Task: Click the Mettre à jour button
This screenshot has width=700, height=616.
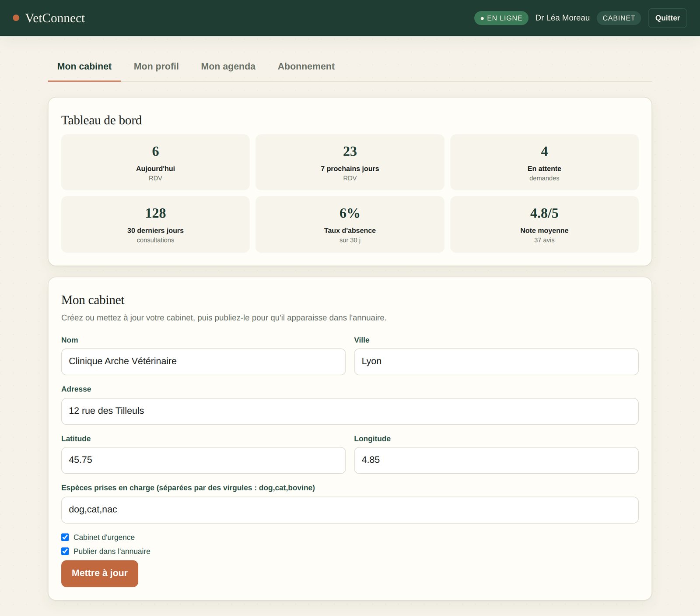Action: 100,574
